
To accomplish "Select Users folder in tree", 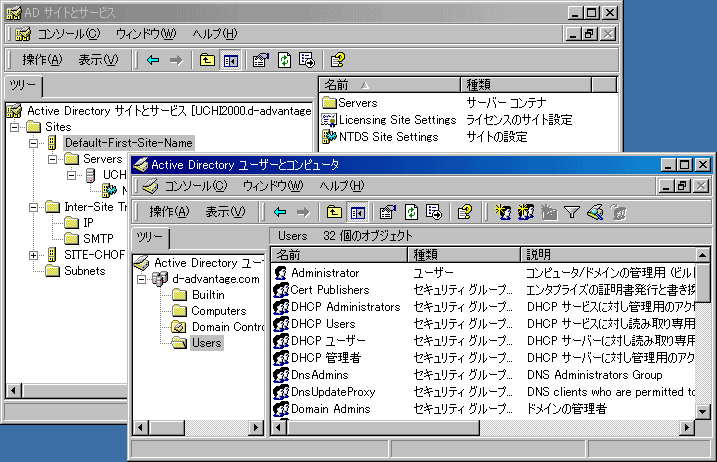I will [x=198, y=343].
